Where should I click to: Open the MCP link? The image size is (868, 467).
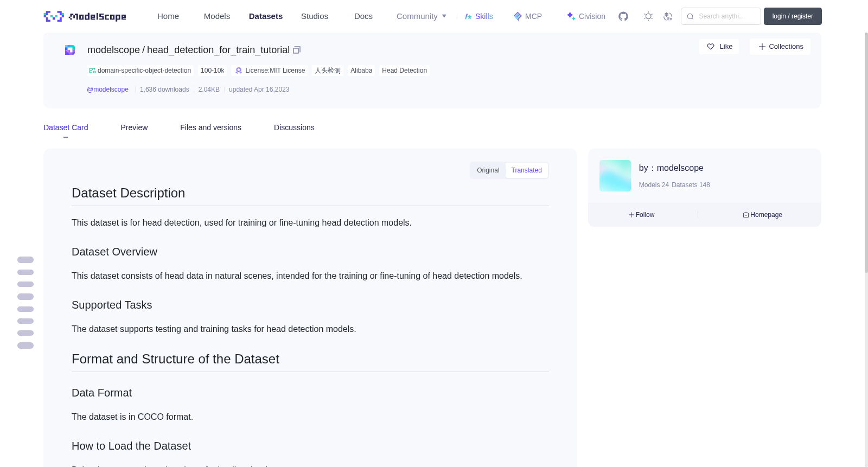(528, 16)
